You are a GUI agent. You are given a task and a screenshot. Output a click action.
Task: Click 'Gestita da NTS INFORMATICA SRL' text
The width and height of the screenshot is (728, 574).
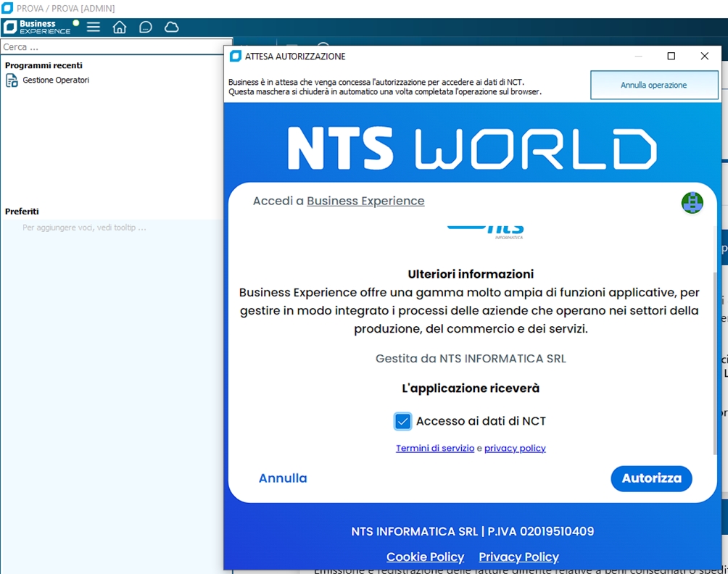click(x=471, y=359)
